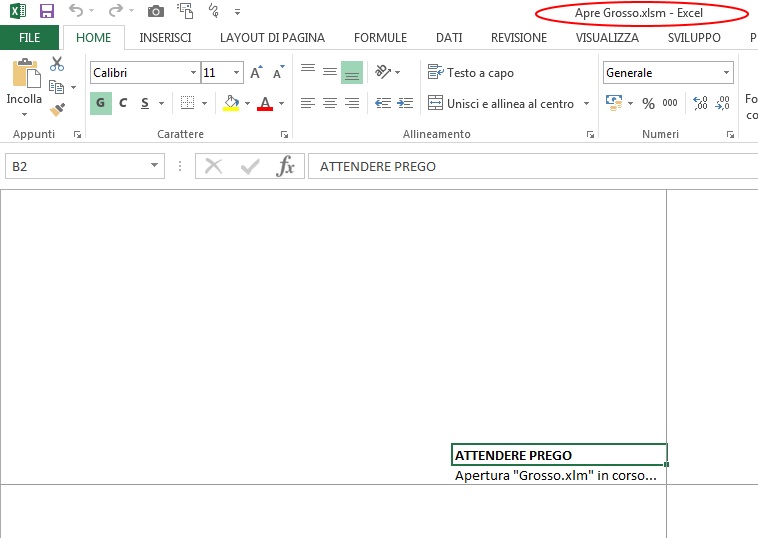Click the cell Borders icon

click(x=188, y=103)
